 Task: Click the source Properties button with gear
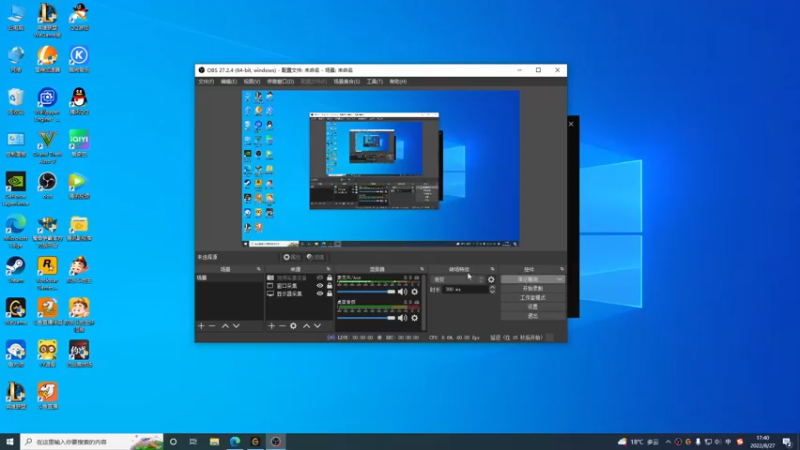click(x=292, y=257)
